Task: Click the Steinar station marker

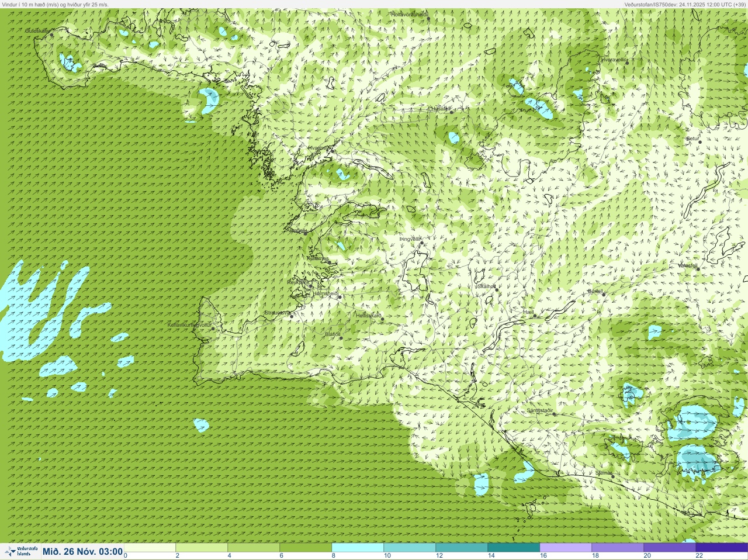Action: tap(612, 476)
